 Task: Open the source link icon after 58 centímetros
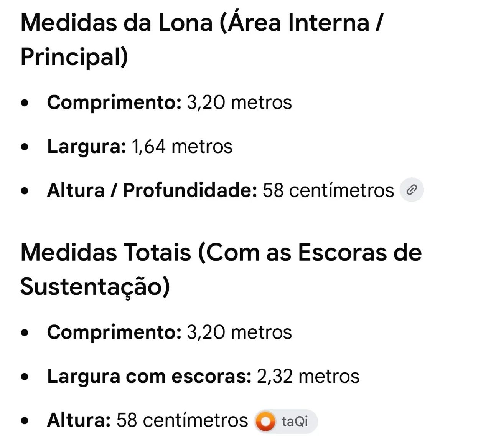pos(412,190)
